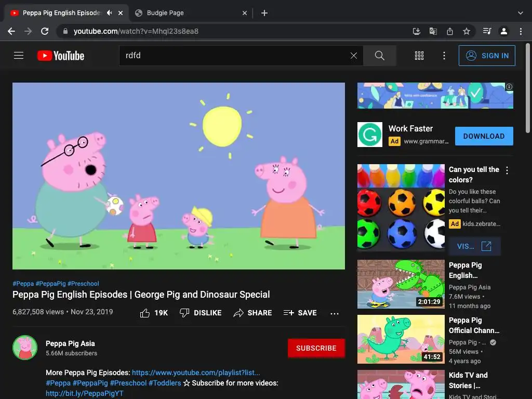Click the SIGN IN button
Image resolution: width=532 pixels, height=399 pixels.
487,56
